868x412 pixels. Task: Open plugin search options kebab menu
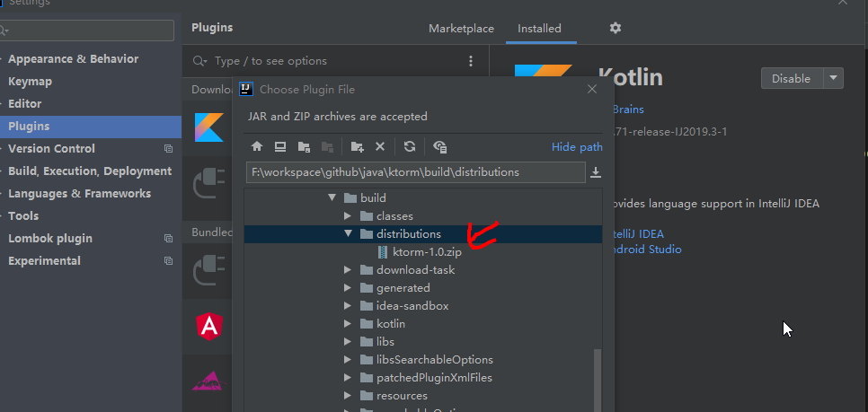coord(471,61)
